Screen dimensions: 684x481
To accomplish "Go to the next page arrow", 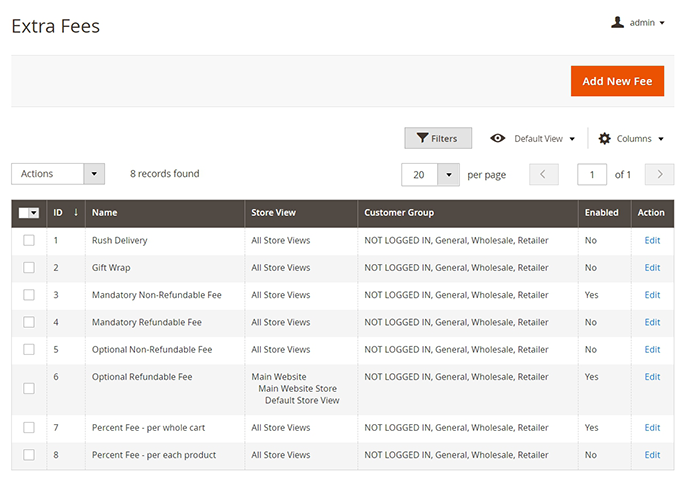I will pyautogui.click(x=659, y=174).
